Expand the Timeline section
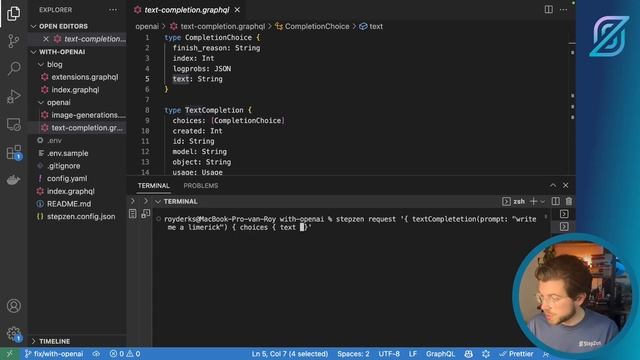Viewport: 640px width, 360px height. pos(33,341)
